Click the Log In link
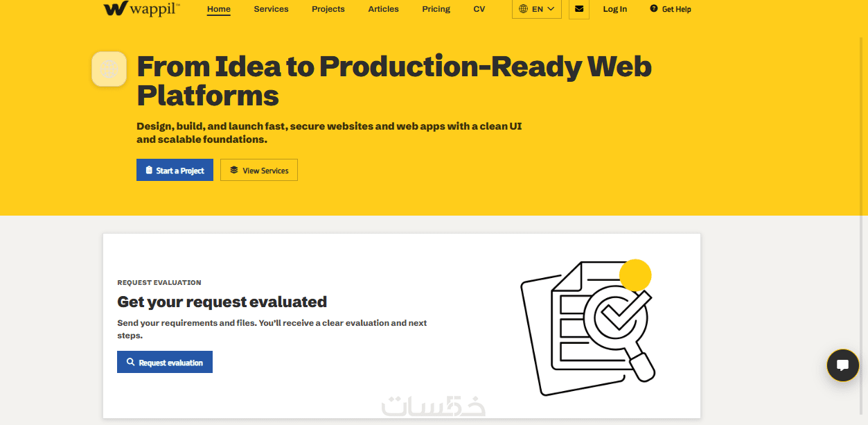Screen dimensions: 868x425 pyautogui.click(x=615, y=9)
